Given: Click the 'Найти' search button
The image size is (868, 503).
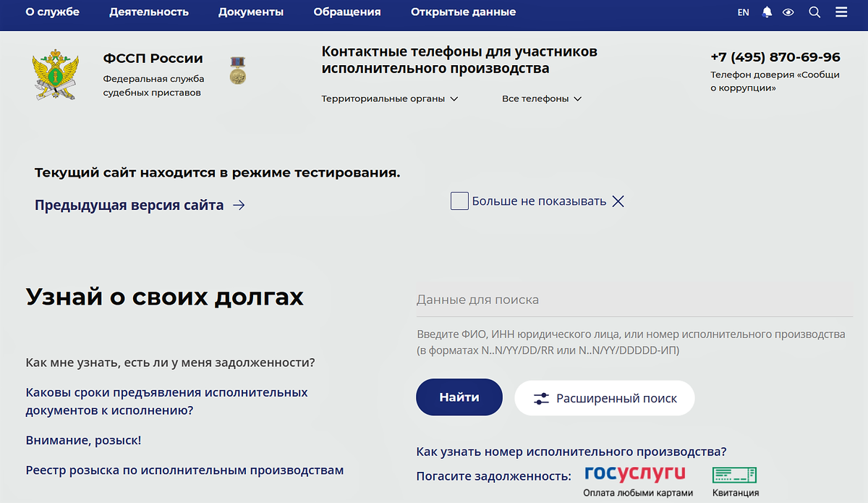Looking at the screenshot, I should (x=459, y=397).
